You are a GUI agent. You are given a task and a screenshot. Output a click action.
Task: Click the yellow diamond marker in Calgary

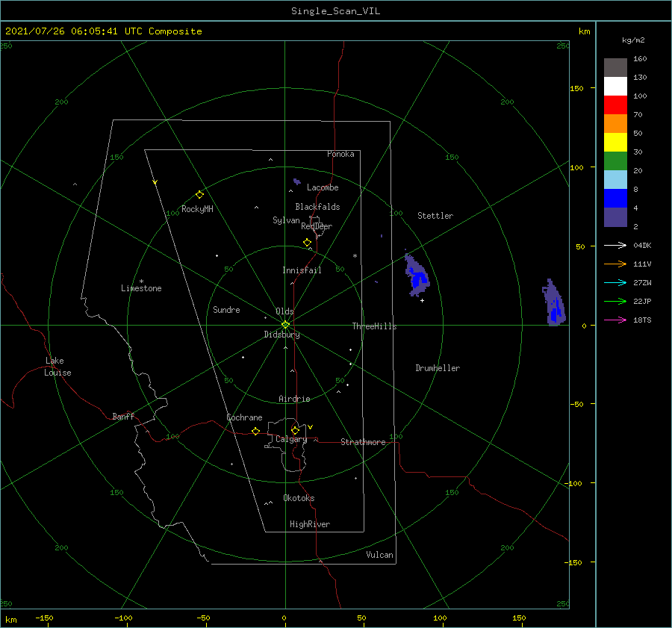(295, 430)
